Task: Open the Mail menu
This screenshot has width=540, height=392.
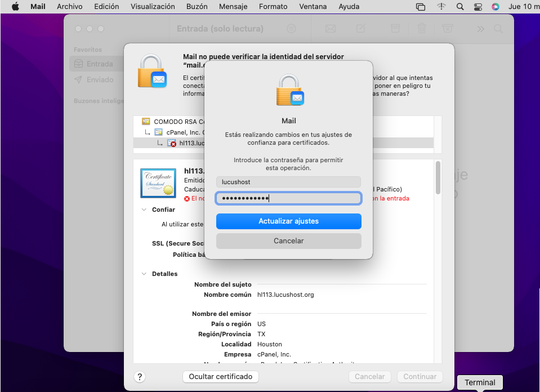Action: (38, 7)
